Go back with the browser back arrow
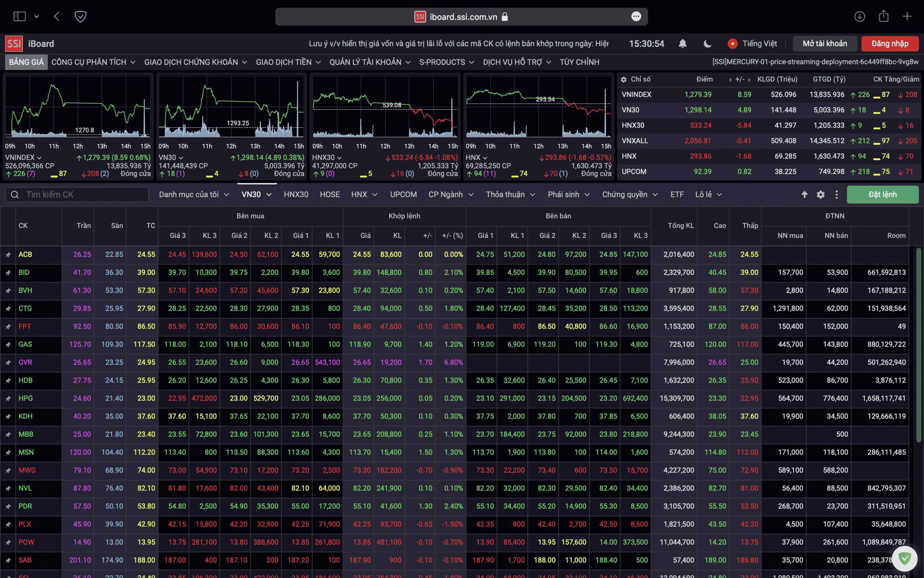The width and height of the screenshot is (924, 578). [57, 17]
